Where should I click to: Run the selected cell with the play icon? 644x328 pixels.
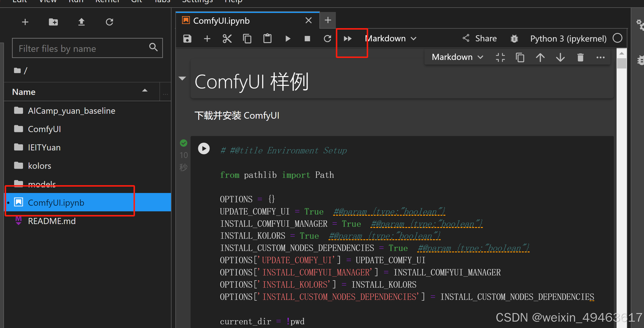click(288, 39)
